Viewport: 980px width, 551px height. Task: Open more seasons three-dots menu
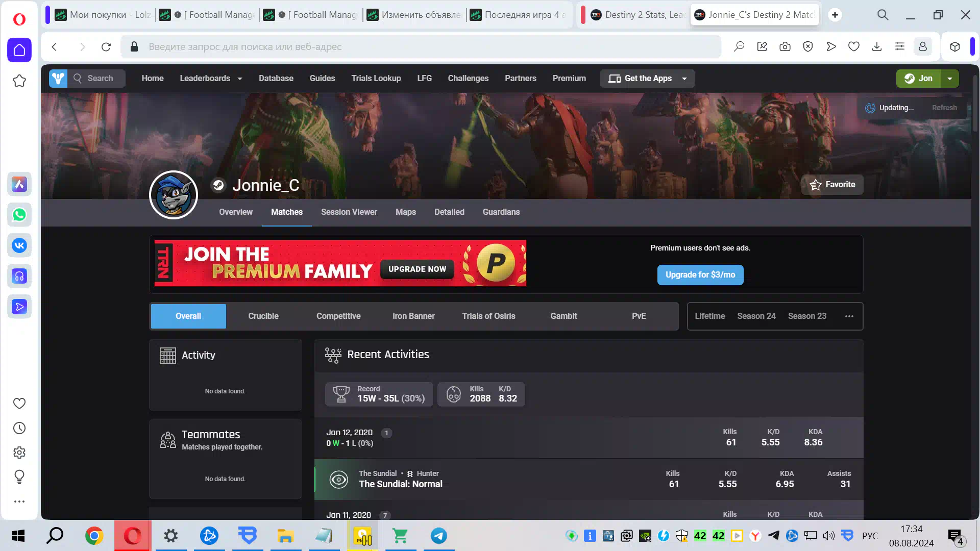849,316
